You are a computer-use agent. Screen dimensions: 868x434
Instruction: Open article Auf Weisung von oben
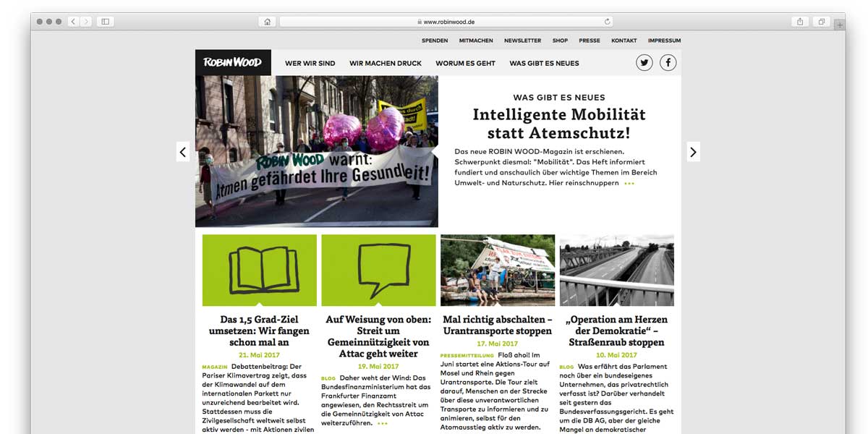click(378, 336)
